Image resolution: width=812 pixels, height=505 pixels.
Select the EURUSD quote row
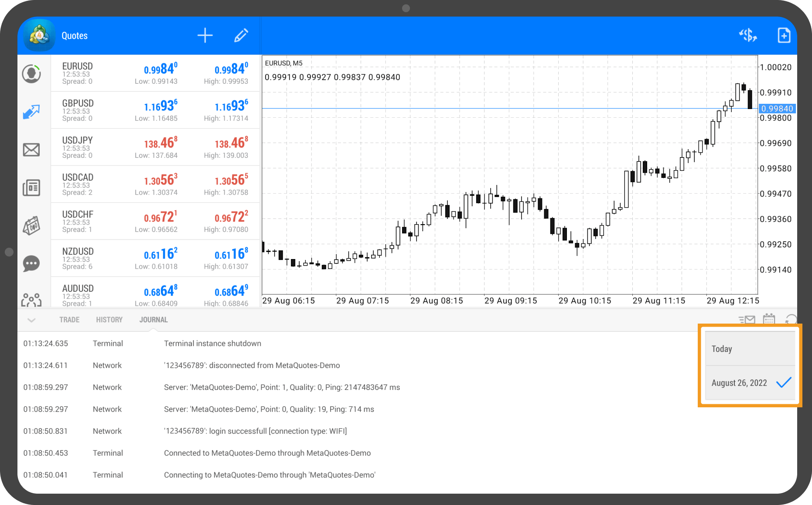point(155,73)
